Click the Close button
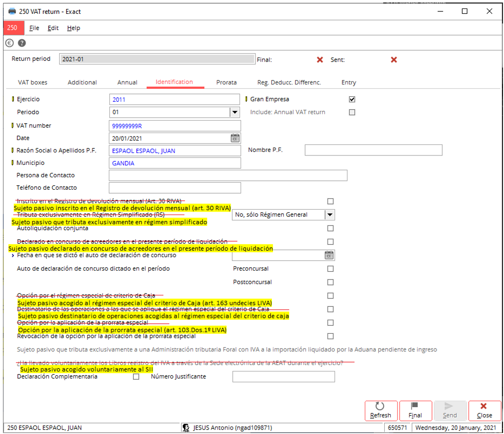Viewport: 504px width, 434px height. pyautogui.click(x=485, y=411)
